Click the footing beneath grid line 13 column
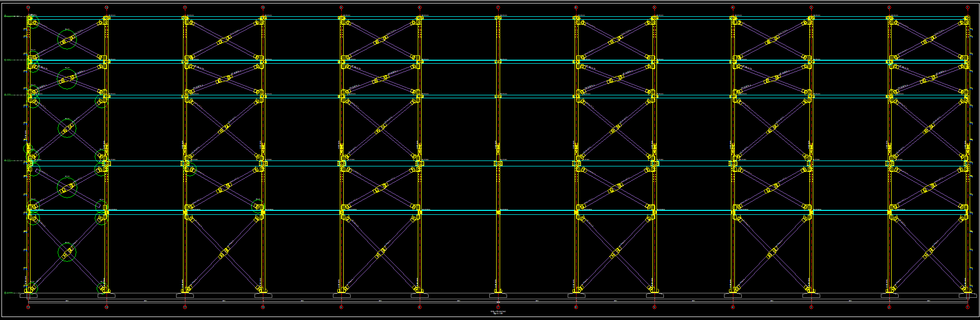Viewport: 980px width, 320px height. [x=28, y=296]
